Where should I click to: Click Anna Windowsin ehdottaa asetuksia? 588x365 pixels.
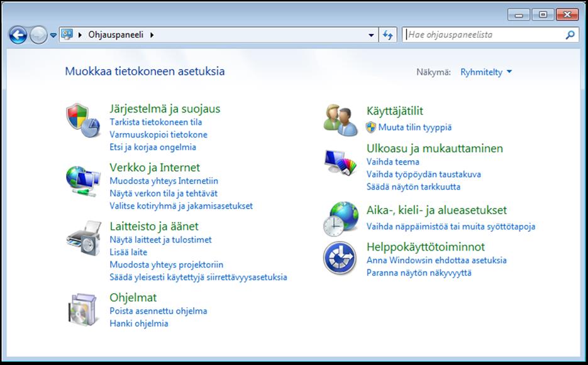click(x=436, y=260)
